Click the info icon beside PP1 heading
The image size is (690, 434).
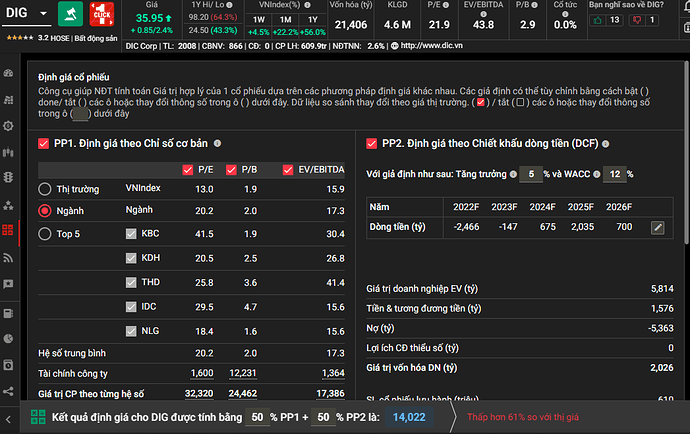[x=217, y=144]
